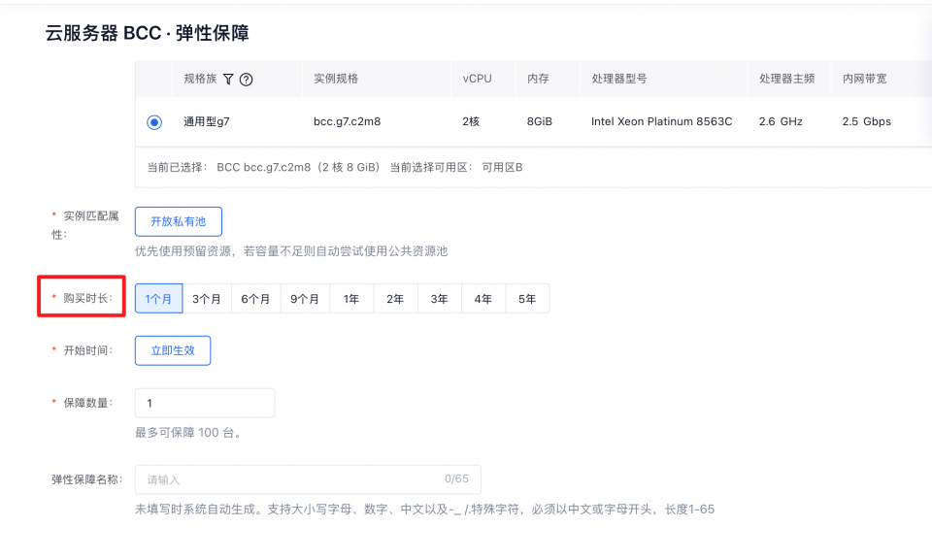The height and width of the screenshot is (560, 932).
Task: Select the 5年 purchase duration
Action: click(x=527, y=298)
